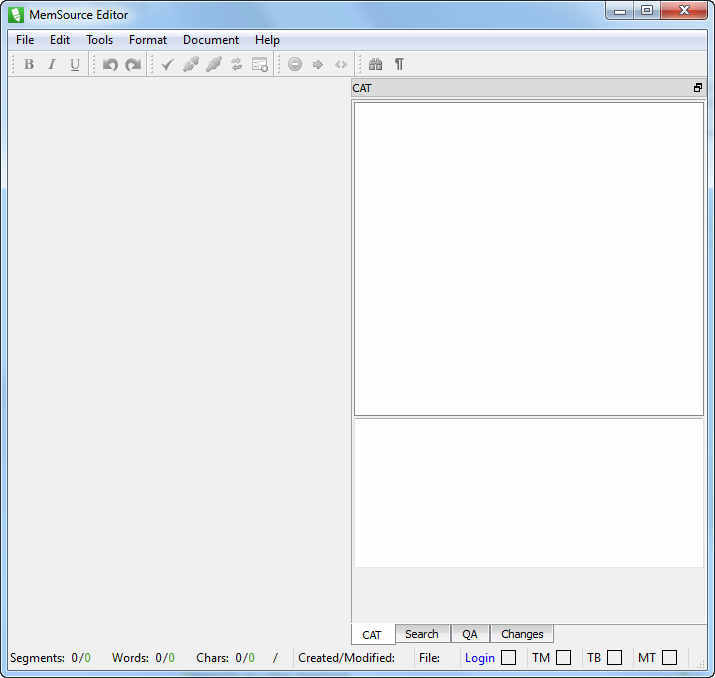Click the Login link in status bar

(x=480, y=658)
